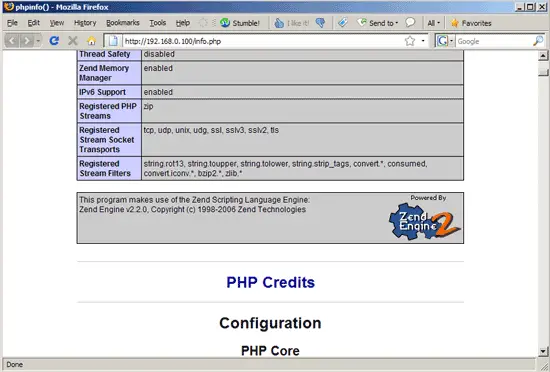Click the I like it! thumbs-up button

pos(292,23)
